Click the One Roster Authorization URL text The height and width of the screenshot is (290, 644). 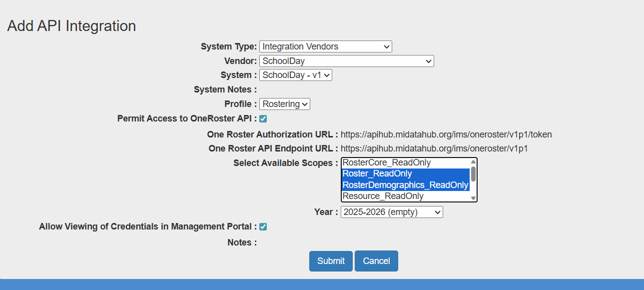point(446,134)
